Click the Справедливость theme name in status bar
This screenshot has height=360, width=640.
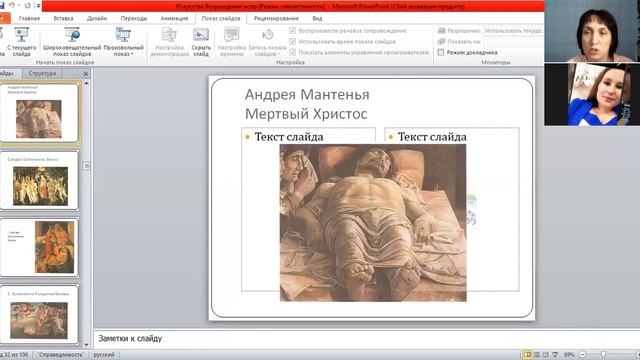[x=61, y=355]
